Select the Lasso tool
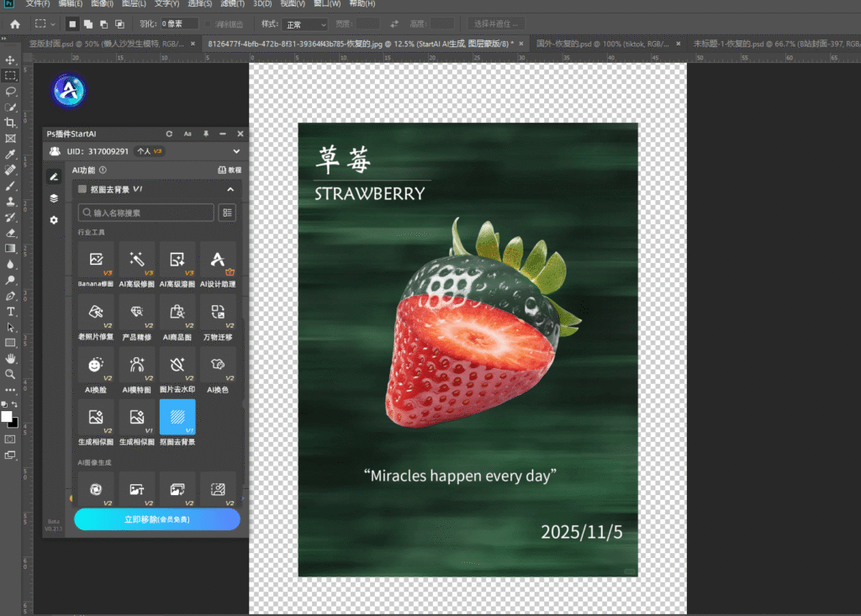This screenshot has width=861, height=616. click(11, 91)
